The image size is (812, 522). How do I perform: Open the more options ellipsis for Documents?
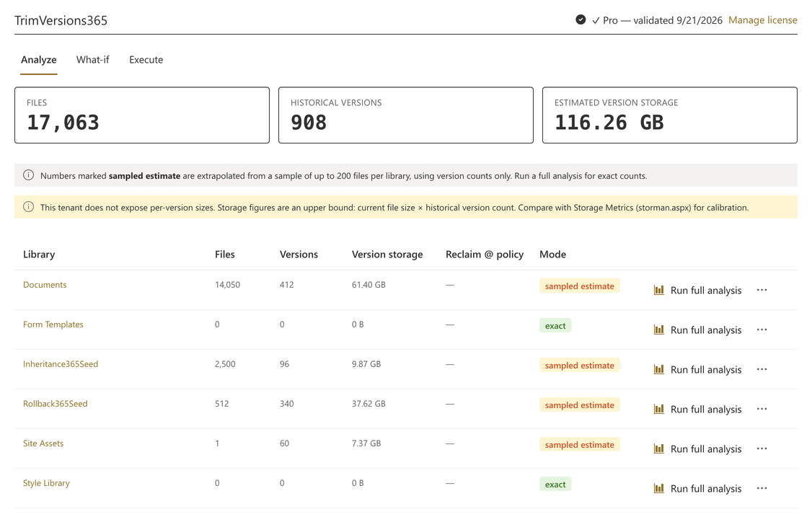click(762, 290)
